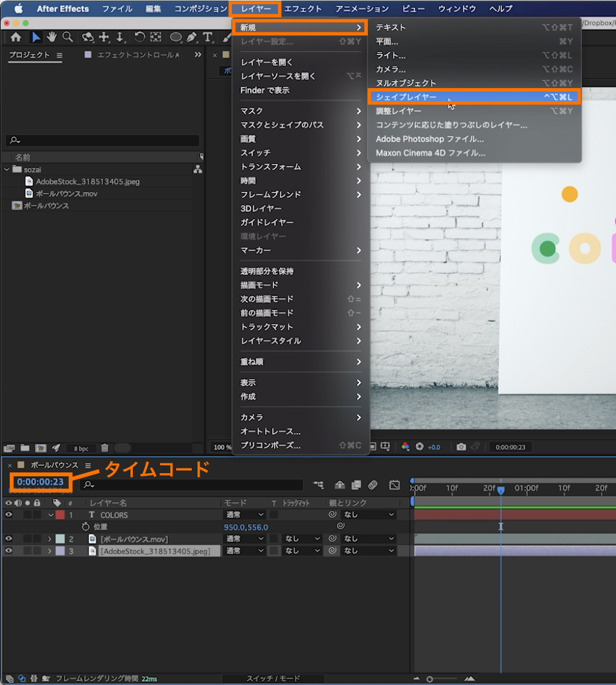
Task: Open track matte dropdown for ボールバウンス.mov layer
Action: tap(302, 539)
